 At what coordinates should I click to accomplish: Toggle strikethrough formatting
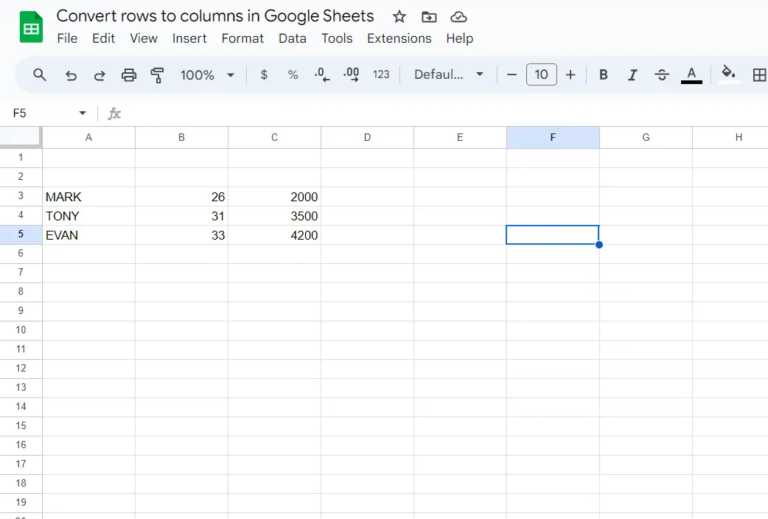(662, 75)
